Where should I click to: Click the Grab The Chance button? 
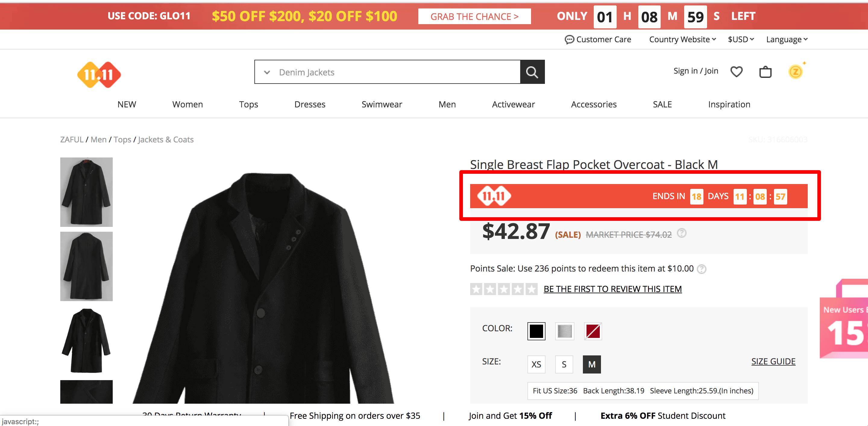click(474, 17)
